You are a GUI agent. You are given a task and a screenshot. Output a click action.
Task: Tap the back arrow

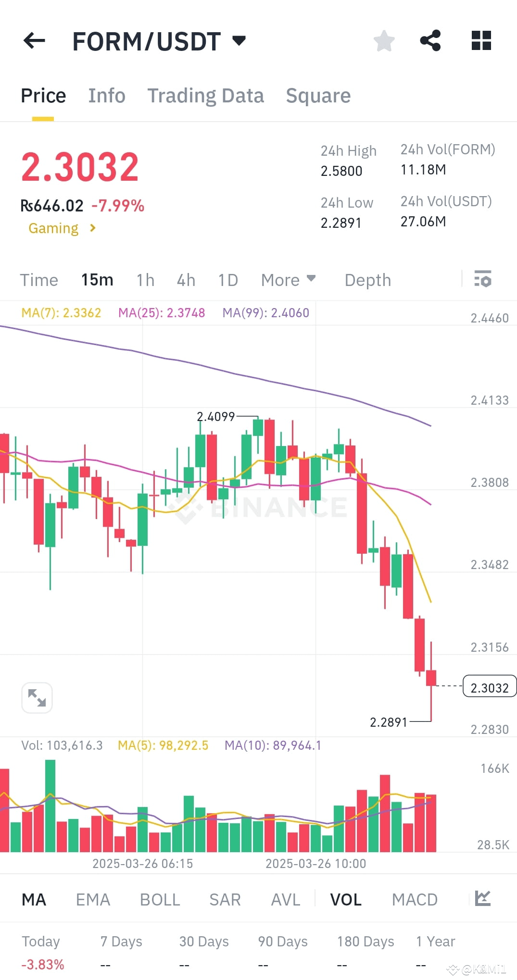point(33,41)
